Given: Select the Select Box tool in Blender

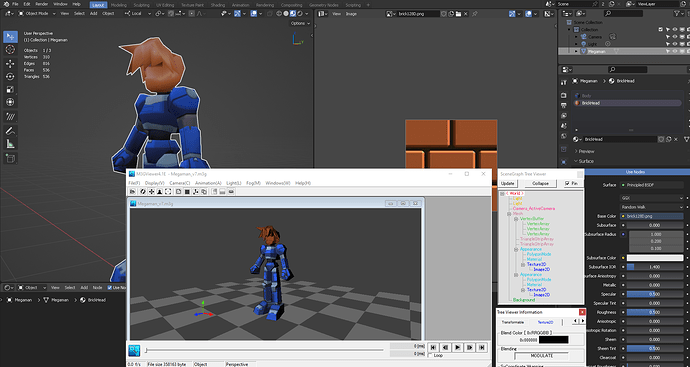Looking at the screenshot, I should (11, 37).
